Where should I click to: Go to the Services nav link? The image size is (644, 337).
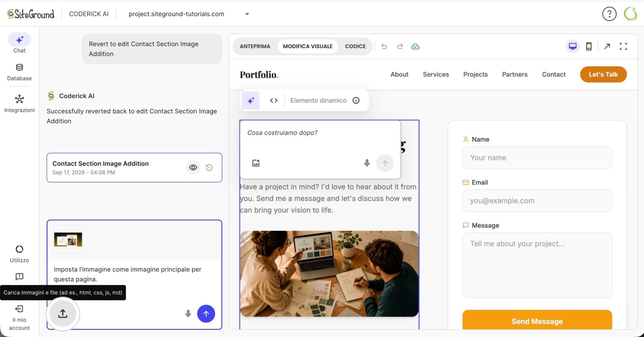436,74
